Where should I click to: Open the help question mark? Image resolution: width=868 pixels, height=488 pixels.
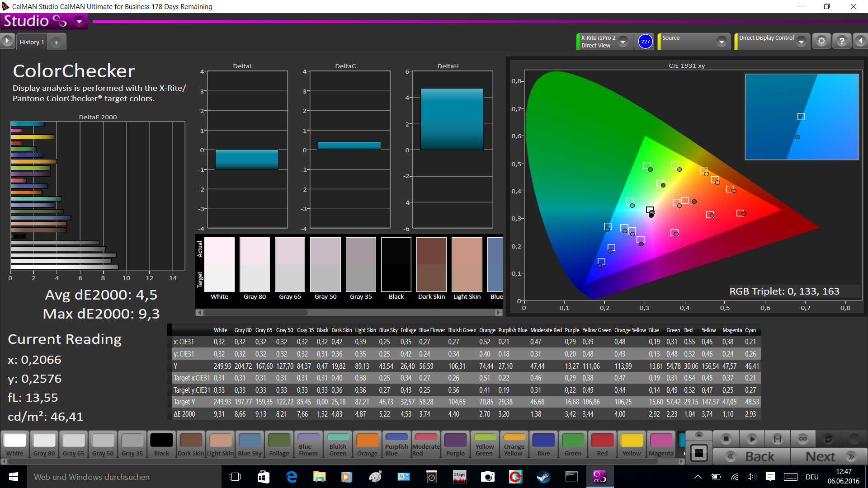click(841, 41)
